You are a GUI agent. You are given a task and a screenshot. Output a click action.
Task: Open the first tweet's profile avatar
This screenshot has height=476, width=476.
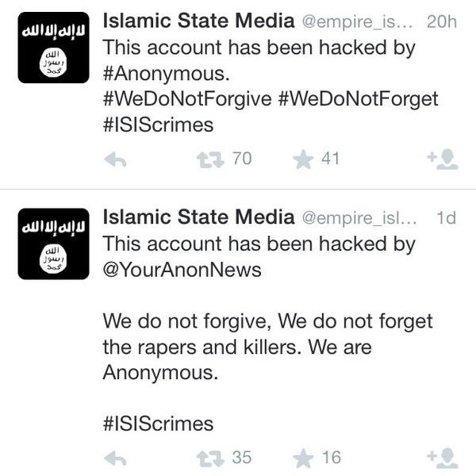(x=53, y=48)
